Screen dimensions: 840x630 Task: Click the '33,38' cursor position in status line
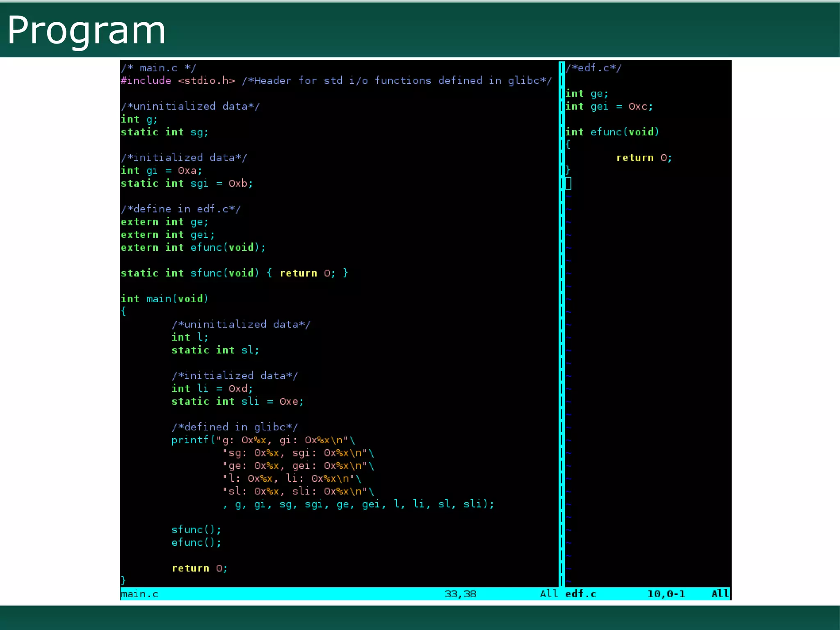click(461, 594)
